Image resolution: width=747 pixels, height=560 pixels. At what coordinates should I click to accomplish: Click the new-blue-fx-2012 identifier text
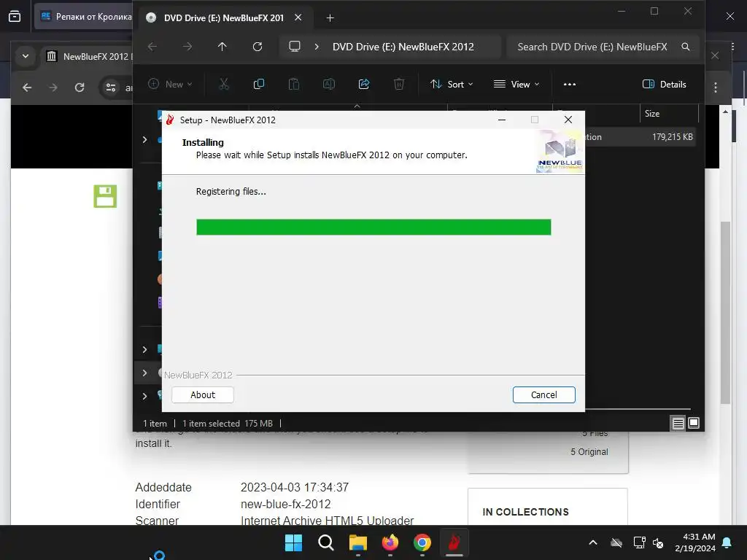tap(285, 504)
